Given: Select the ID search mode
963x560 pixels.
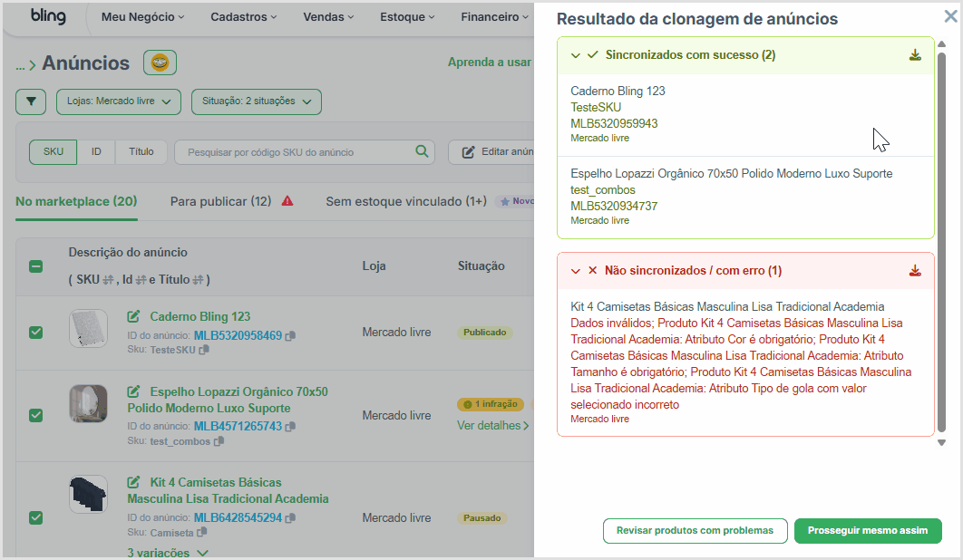Looking at the screenshot, I should [x=96, y=151].
